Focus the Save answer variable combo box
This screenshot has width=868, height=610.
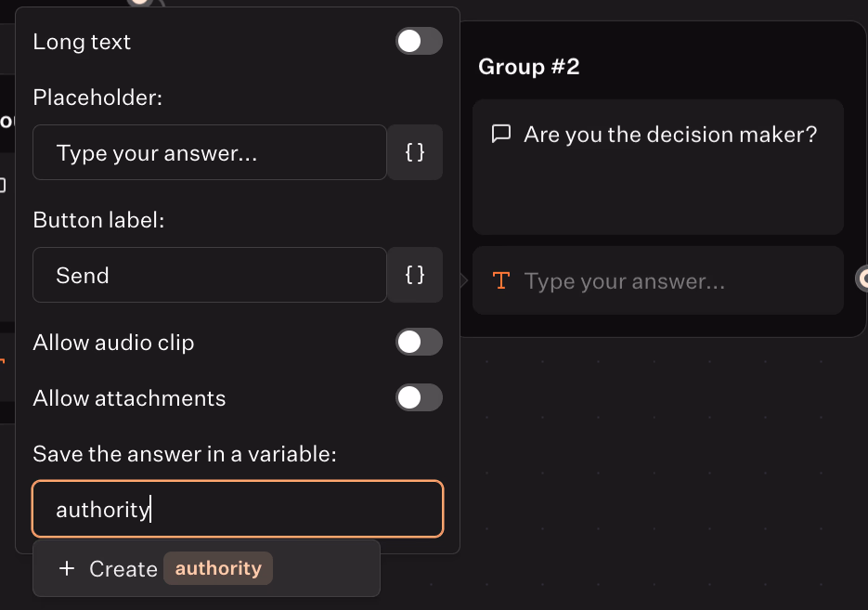pos(238,509)
